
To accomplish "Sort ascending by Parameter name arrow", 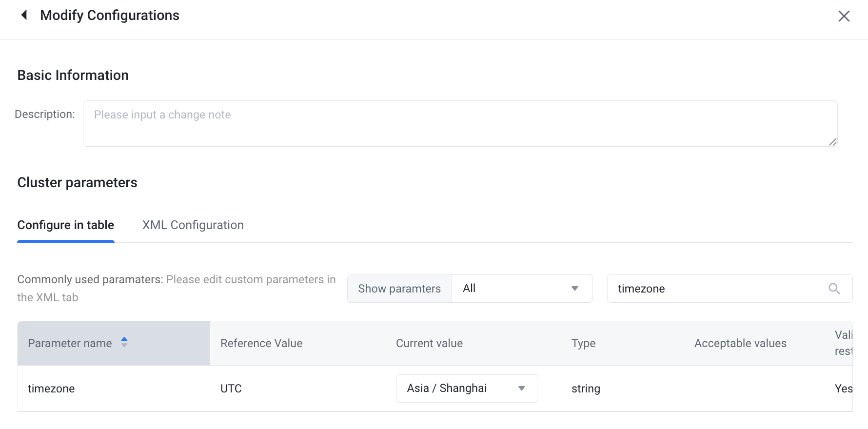I will point(124,339).
